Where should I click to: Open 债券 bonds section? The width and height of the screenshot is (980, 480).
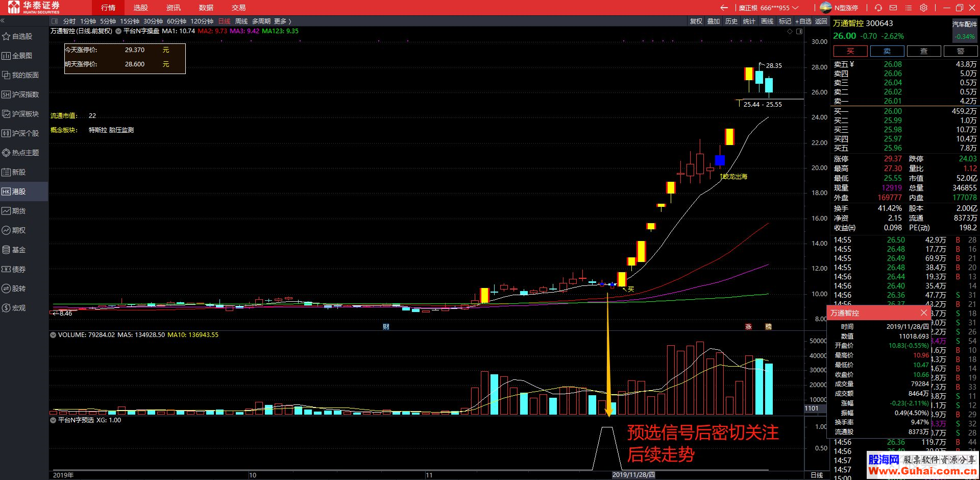pyautogui.click(x=14, y=269)
